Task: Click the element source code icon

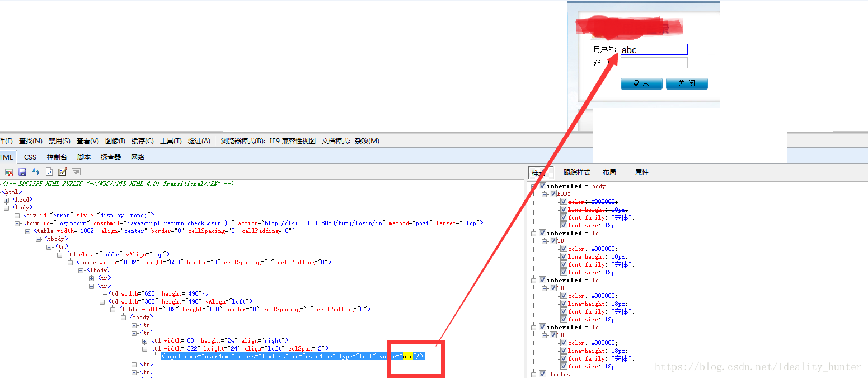Action: pyautogui.click(x=49, y=172)
